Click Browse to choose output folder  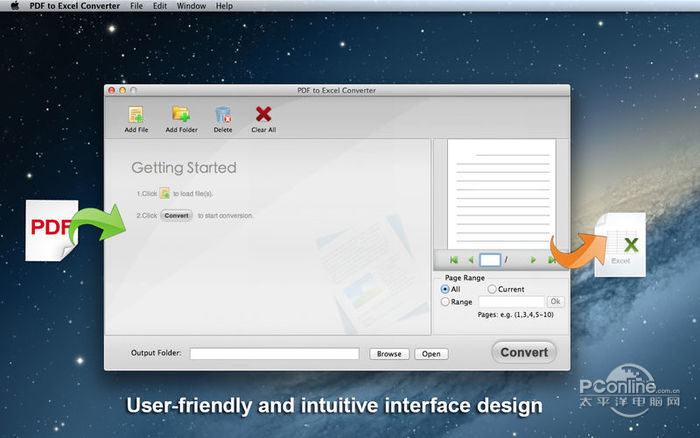389,354
